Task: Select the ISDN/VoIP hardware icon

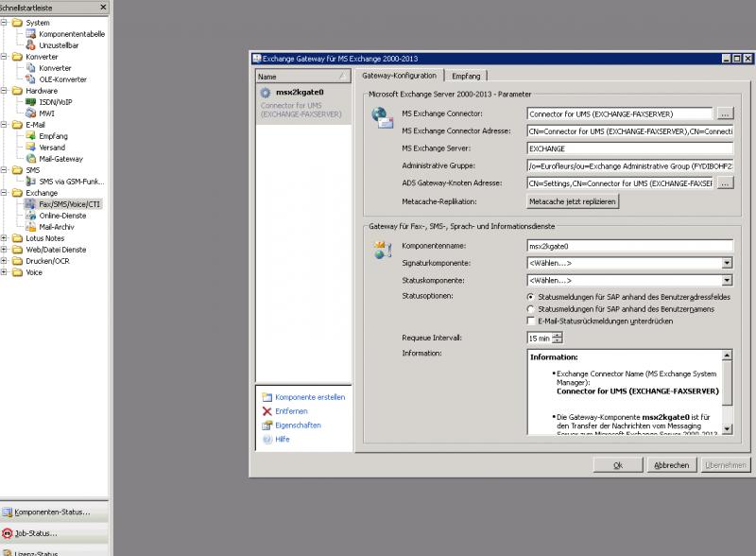Action: tap(30, 102)
